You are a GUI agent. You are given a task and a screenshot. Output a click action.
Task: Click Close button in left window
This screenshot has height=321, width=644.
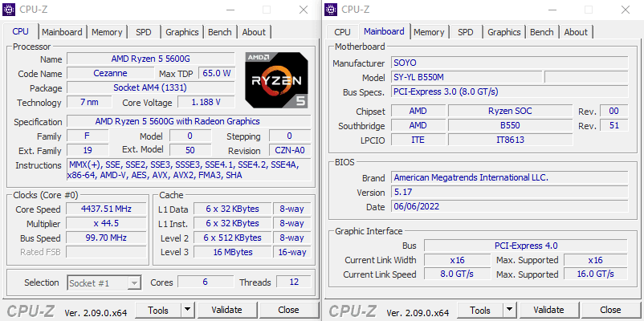click(x=288, y=310)
